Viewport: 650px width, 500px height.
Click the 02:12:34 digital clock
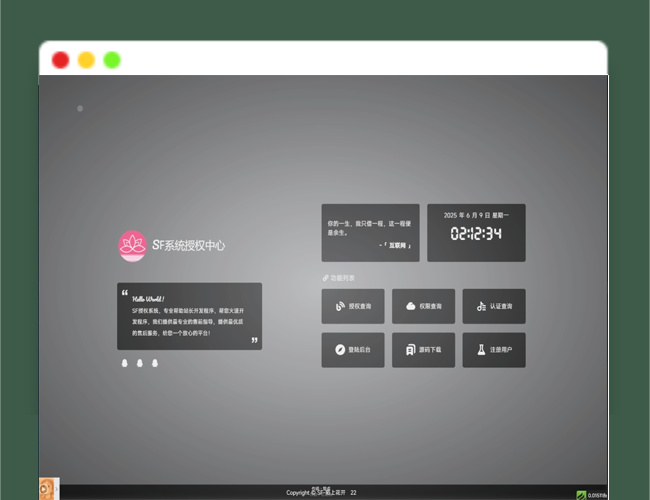click(x=476, y=233)
